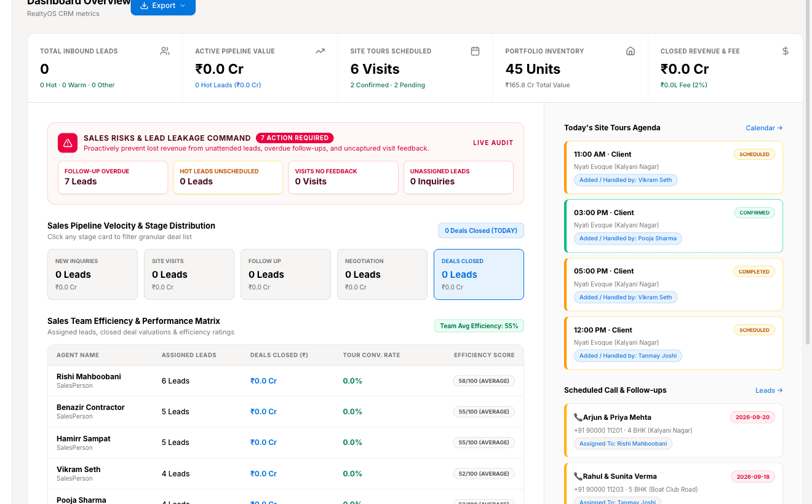Open the Visits No Feedback card
This screenshot has height=504, width=812.
point(343,178)
